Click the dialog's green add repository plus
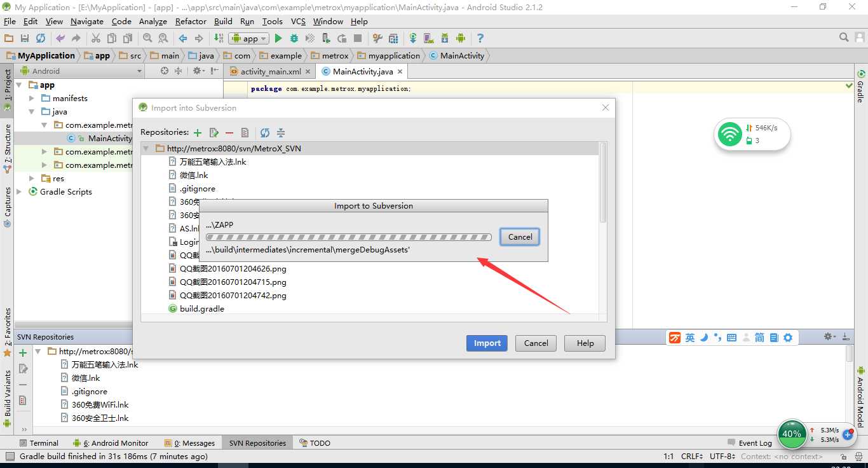This screenshot has height=468, width=868. tap(198, 132)
